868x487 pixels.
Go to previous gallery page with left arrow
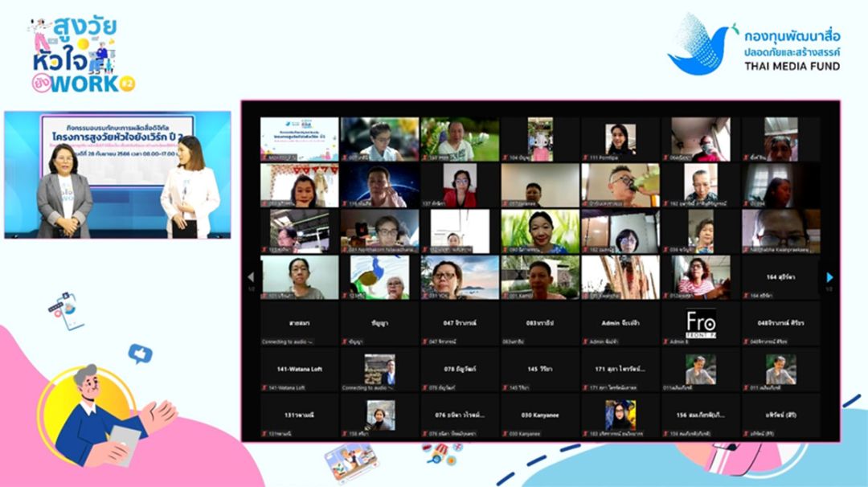tap(251, 277)
